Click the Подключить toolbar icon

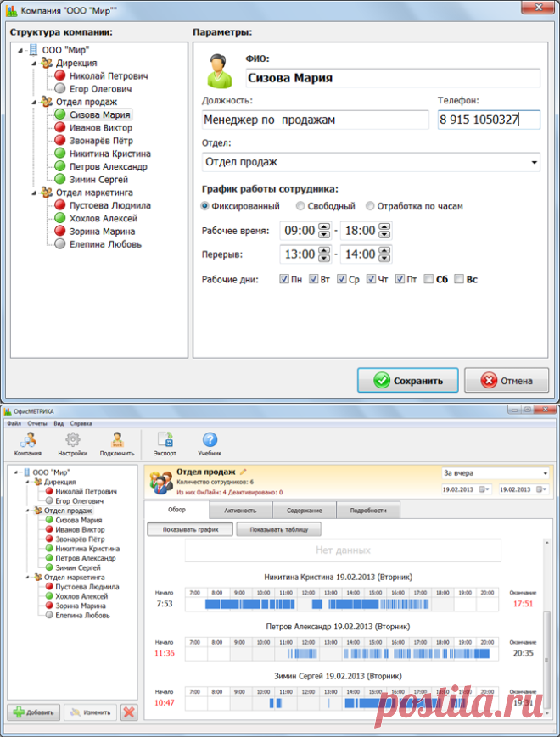click(117, 444)
